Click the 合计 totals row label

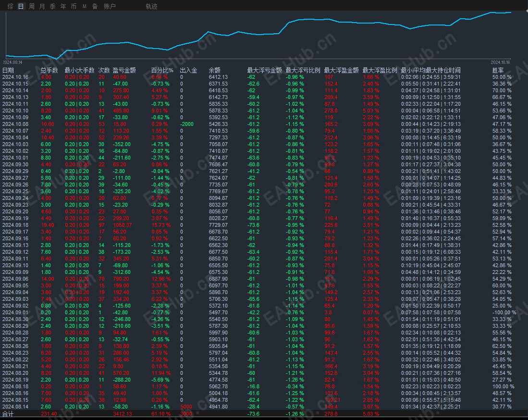(x=8, y=414)
